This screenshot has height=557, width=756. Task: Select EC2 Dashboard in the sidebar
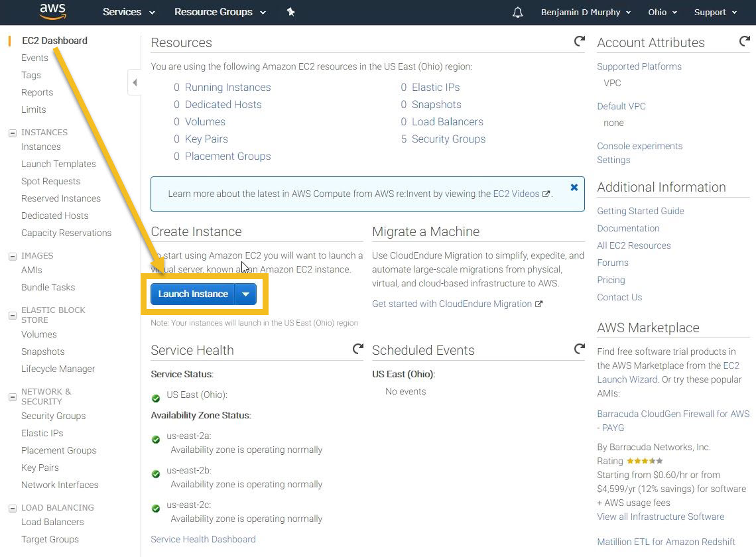click(54, 40)
